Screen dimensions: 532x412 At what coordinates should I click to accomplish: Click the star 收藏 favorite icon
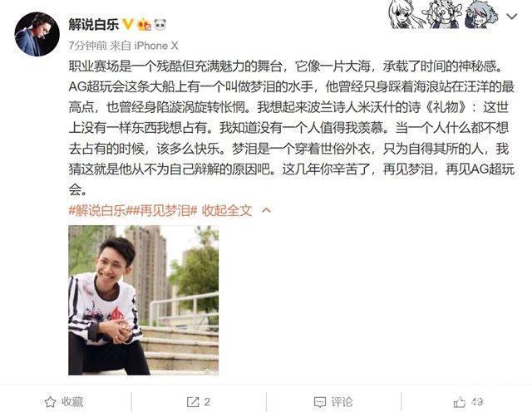pos(50,402)
